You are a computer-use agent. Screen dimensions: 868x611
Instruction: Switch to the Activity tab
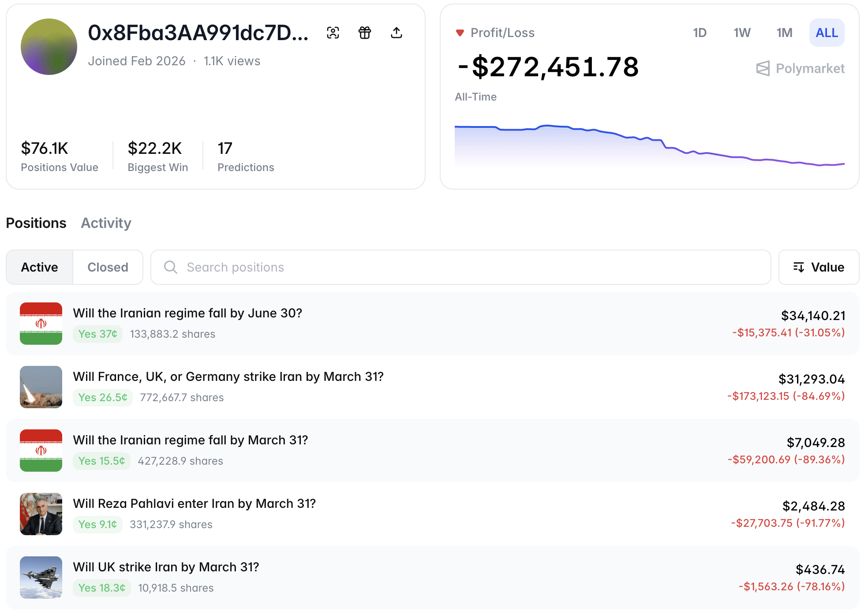(x=105, y=223)
